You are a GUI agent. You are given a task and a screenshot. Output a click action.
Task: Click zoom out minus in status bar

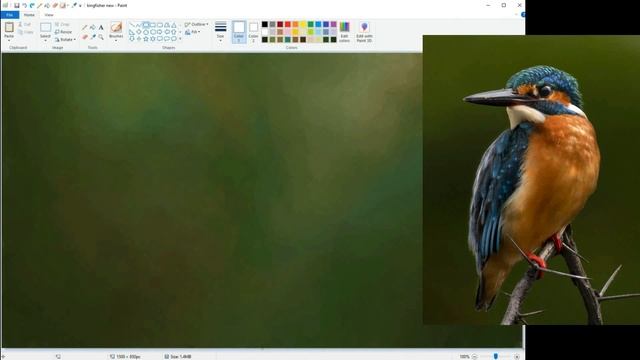click(474, 356)
